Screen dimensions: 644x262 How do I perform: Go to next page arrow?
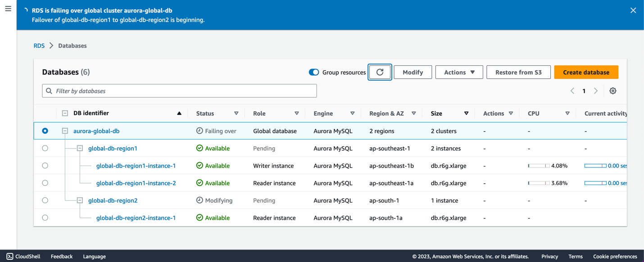(x=595, y=91)
